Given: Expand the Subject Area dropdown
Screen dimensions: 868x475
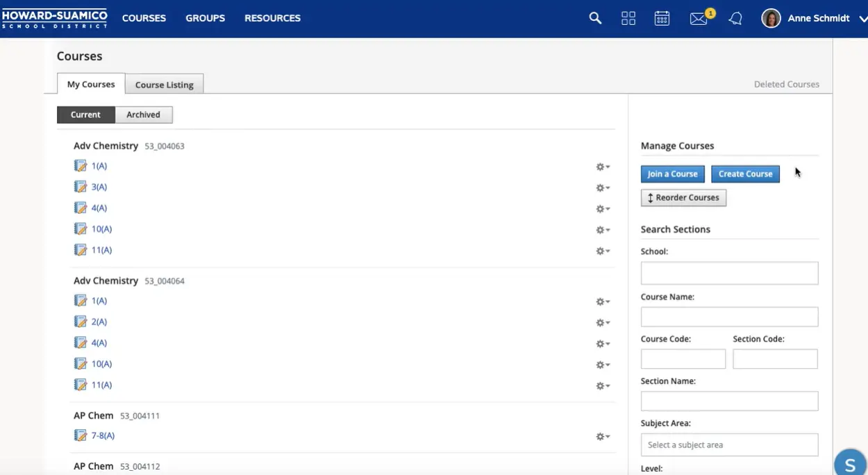Looking at the screenshot, I should point(729,444).
